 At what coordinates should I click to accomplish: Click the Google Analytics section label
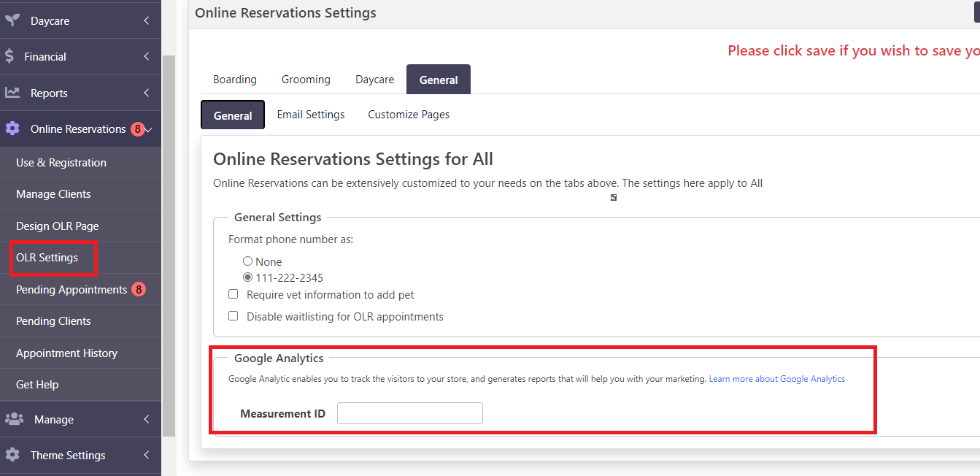click(x=279, y=358)
